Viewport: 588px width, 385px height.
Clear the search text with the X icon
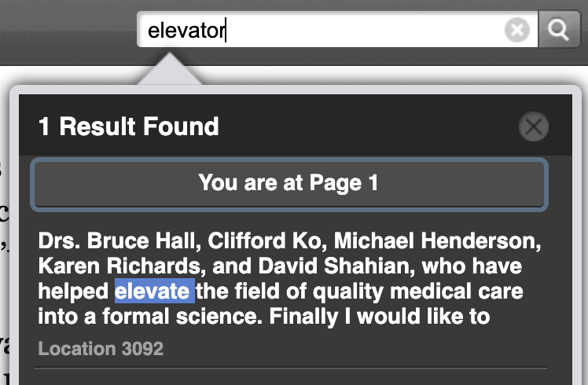[516, 31]
